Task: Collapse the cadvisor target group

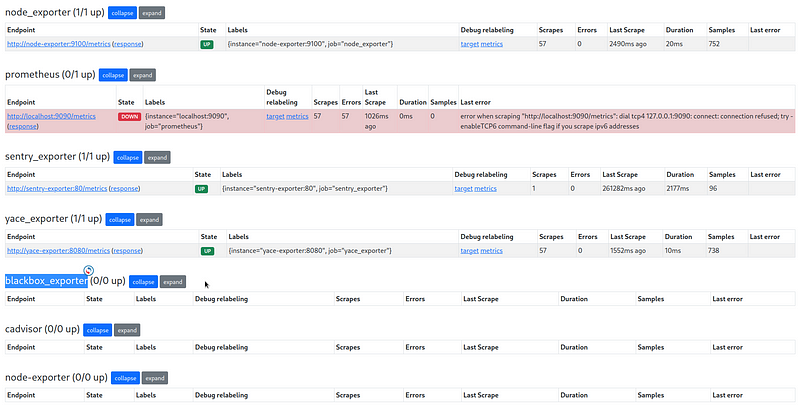Action: point(97,330)
